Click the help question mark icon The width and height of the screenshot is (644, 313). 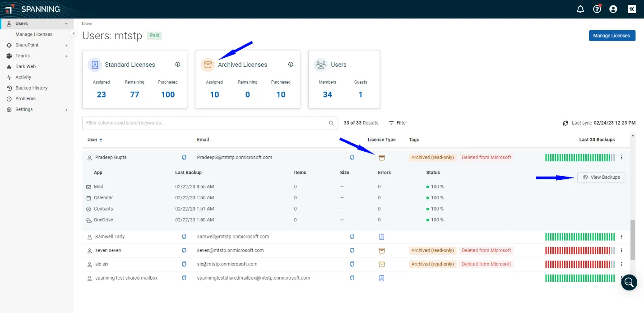click(597, 9)
